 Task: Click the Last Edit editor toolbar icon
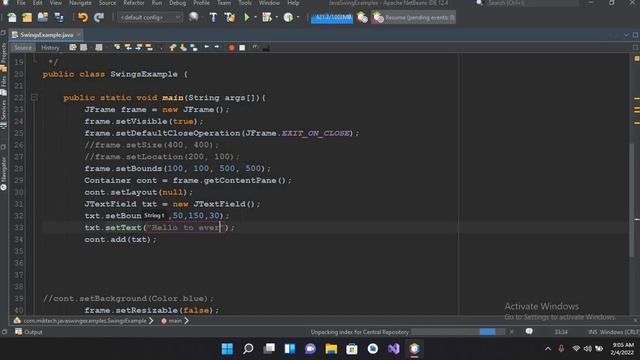click(73, 47)
